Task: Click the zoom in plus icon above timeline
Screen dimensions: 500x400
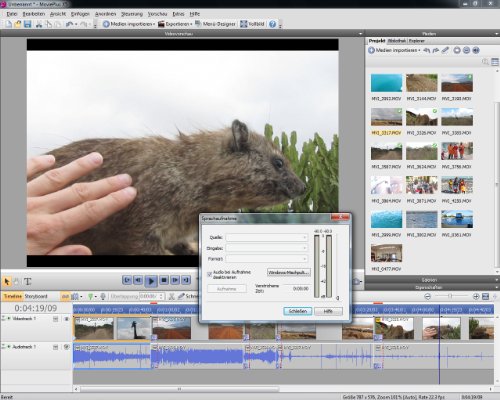Action: pyautogui.click(x=476, y=296)
